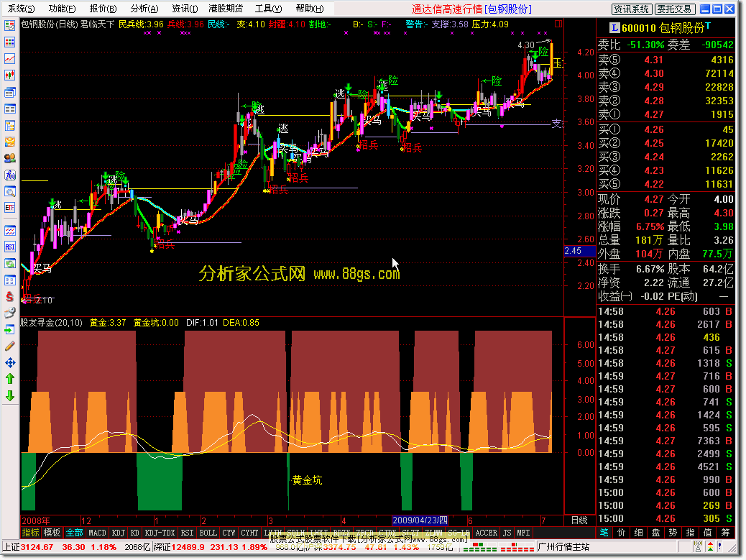This screenshot has width=746, height=560.
Task: Click the green arrow import icon
Action: [9, 330]
